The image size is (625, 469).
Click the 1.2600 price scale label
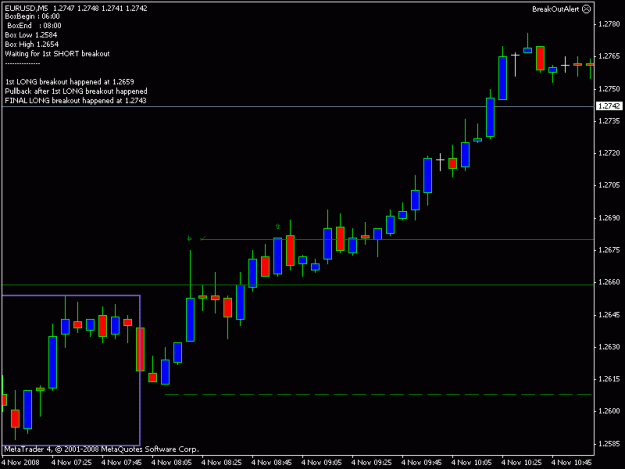click(x=609, y=411)
